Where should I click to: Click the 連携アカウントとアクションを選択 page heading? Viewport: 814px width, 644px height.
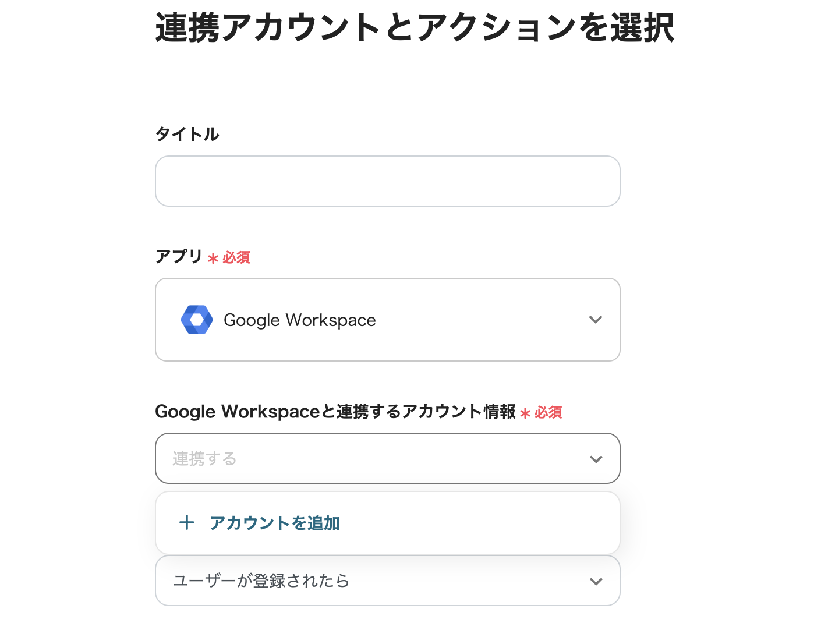click(x=415, y=27)
